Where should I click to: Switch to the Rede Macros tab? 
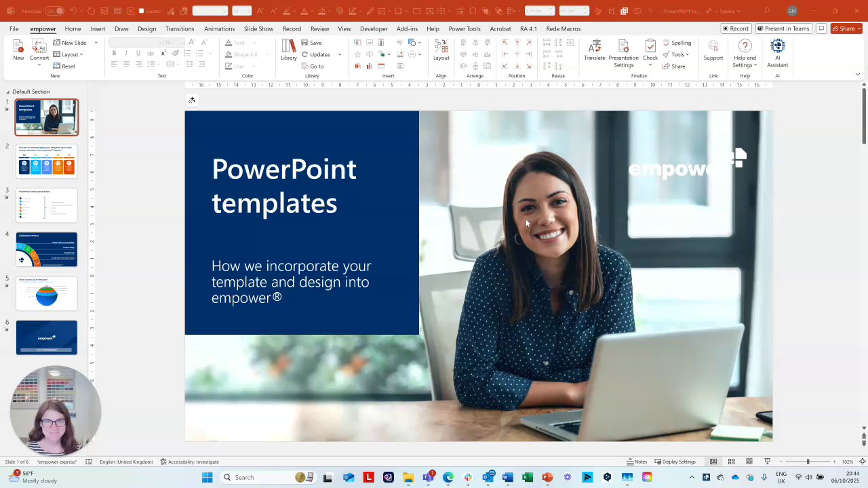[564, 28]
